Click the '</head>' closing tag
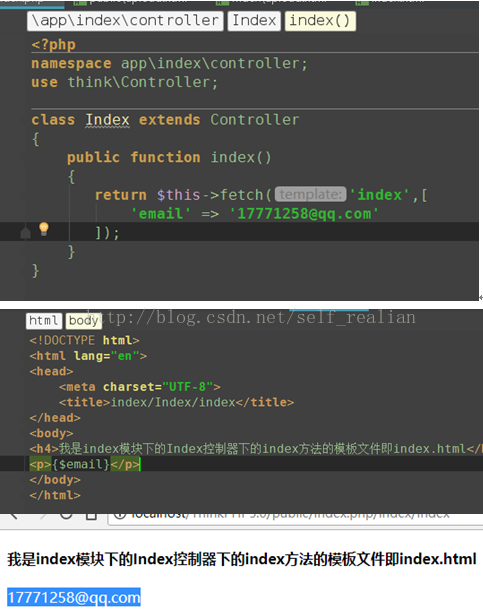Image resolution: width=483 pixels, height=612 pixels. [x=55, y=418]
